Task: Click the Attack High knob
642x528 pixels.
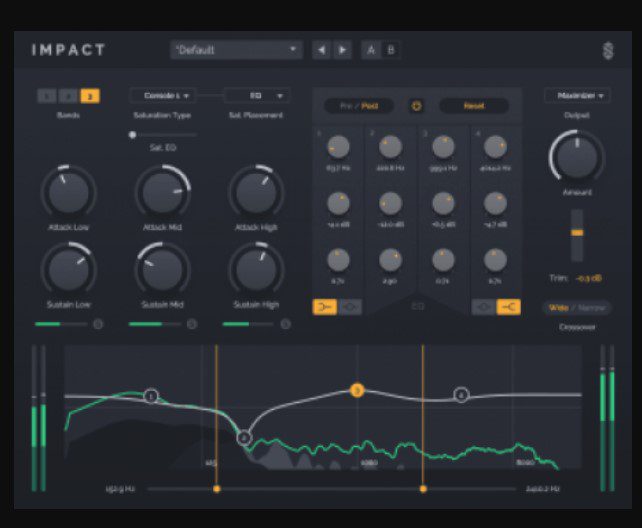Action: [x=256, y=192]
